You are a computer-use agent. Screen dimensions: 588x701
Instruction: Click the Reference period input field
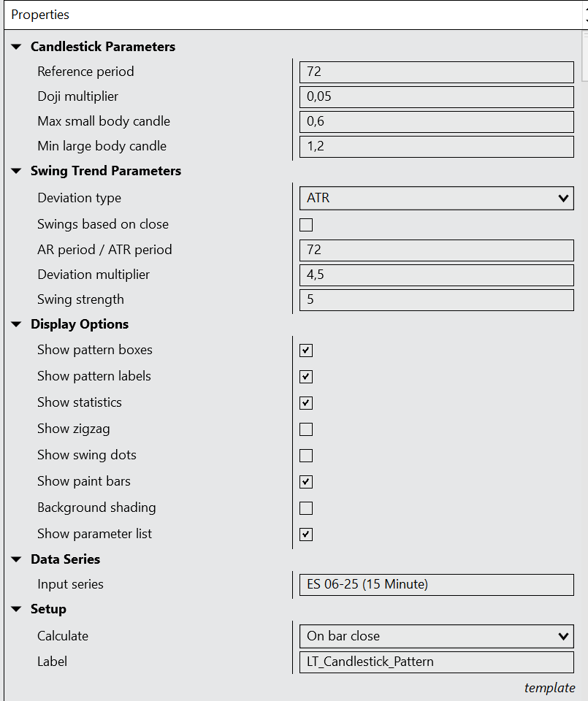click(x=436, y=72)
